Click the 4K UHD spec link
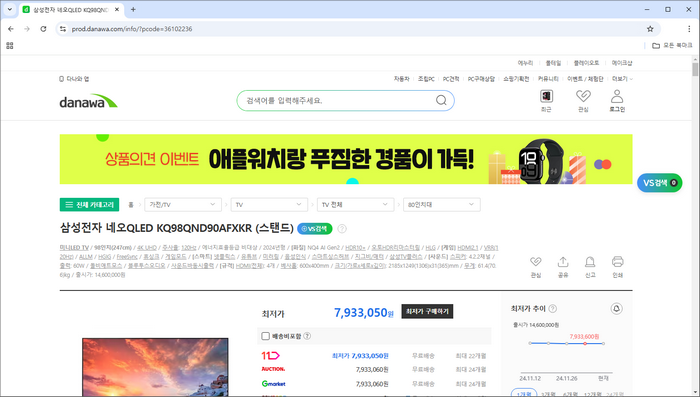 coord(147,247)
